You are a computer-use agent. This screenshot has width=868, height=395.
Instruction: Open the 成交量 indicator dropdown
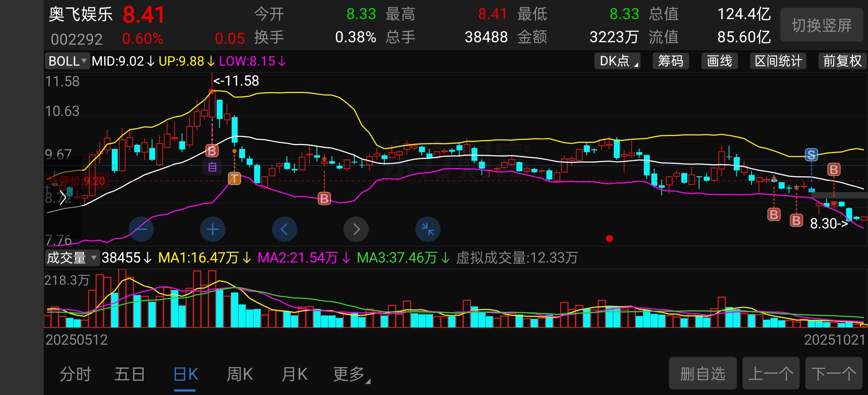coord(72,258)
